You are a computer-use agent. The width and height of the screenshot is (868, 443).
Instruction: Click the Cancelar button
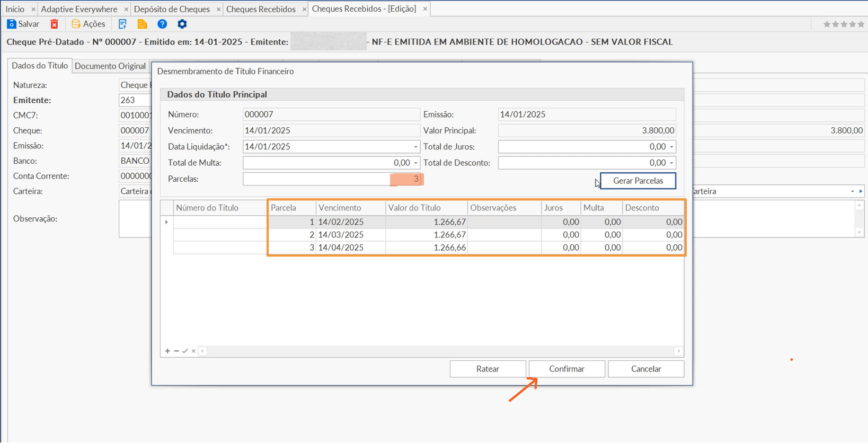click(646, 369)
